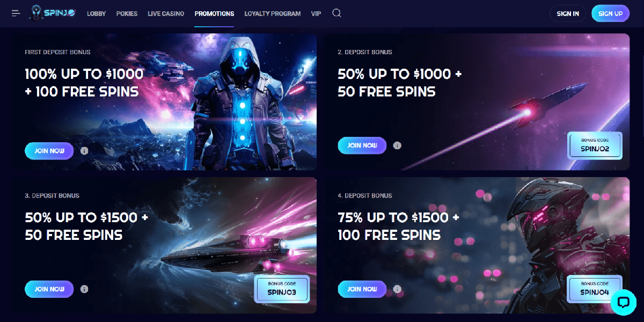The width and height of the screenshot is (644, 322).
Task: Show info for 3. deposit bonus
Action: [x=84, y=289]
